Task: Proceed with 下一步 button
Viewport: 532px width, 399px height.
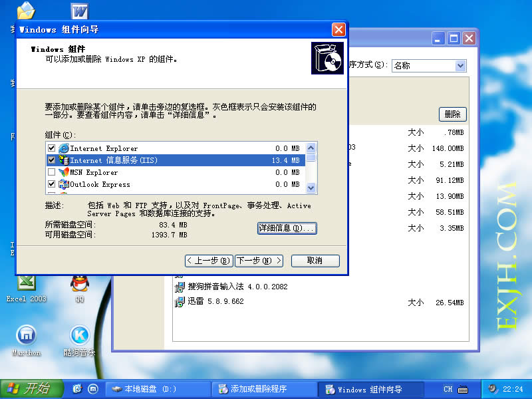Action: click(259, 261)
